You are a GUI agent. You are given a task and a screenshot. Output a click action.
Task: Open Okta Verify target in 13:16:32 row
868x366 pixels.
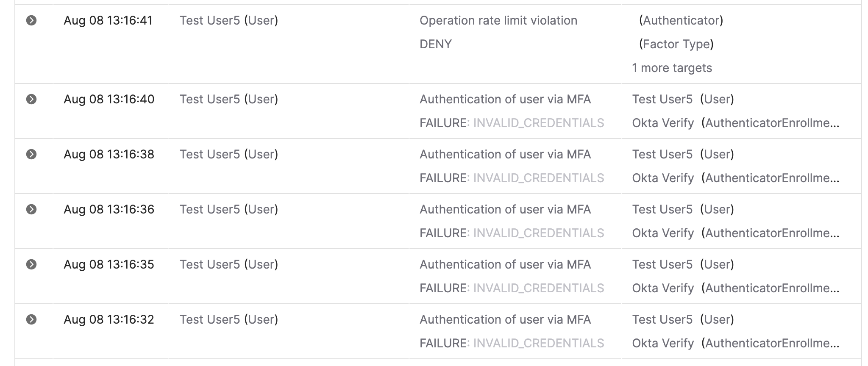(x=663, y=343)
